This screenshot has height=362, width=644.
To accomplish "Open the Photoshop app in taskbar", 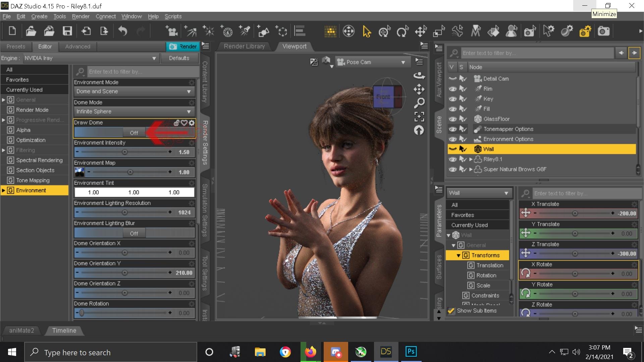I will 411,352.
